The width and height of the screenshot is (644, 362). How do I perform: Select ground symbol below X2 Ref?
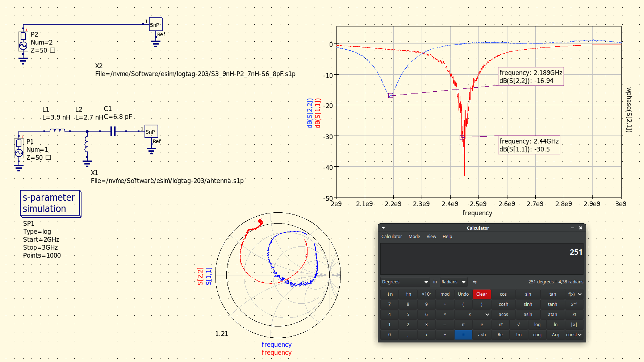click(x=156, y=44)
